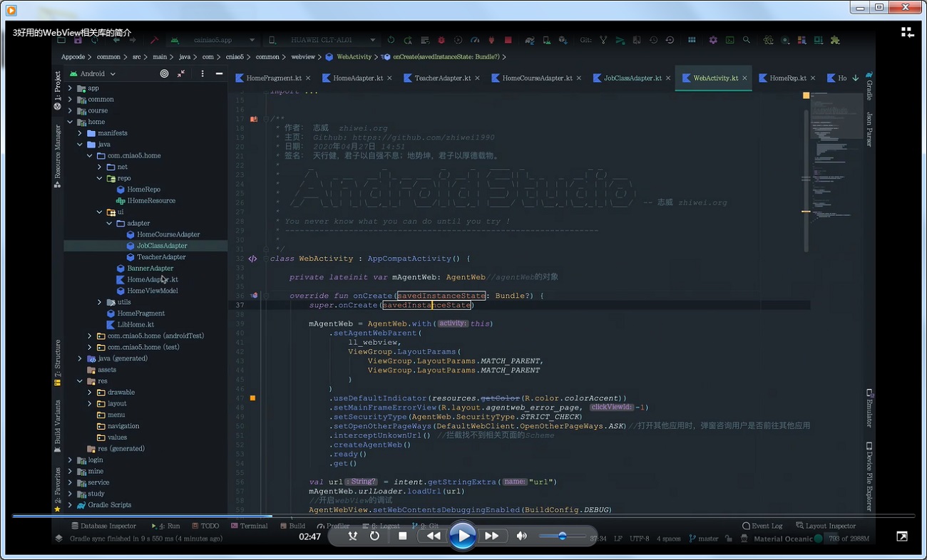Adjust the media player volume slider
Screen dimensions: 927x560
(x=562, y=536)
